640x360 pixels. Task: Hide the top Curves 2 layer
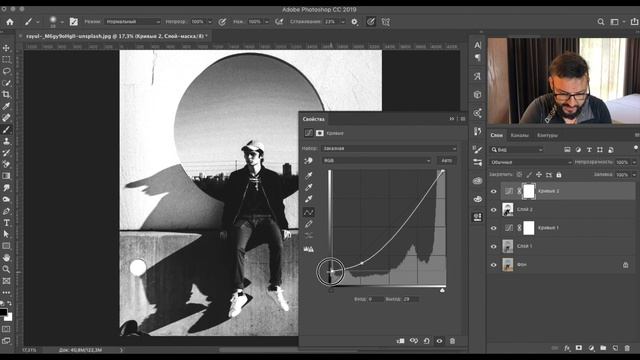[x=493, y=191]
